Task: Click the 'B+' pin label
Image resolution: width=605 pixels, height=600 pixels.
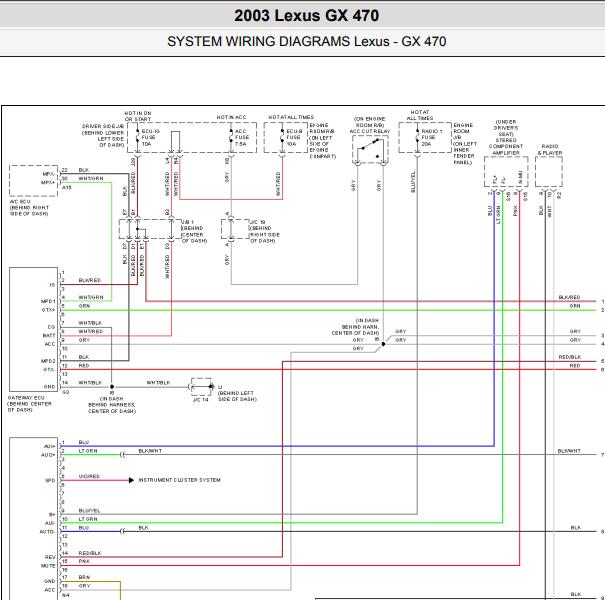Action: tap(52, 515)
